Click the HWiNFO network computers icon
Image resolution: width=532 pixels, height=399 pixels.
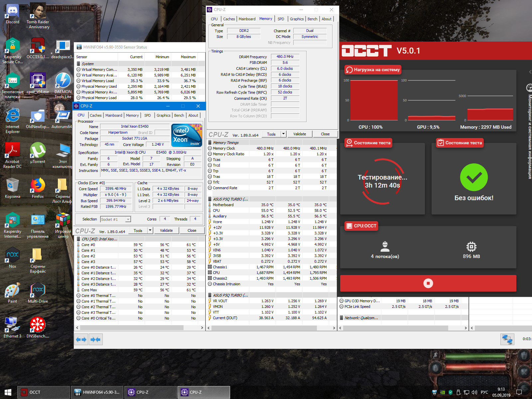pyautogui.click(x=507, y=339)
